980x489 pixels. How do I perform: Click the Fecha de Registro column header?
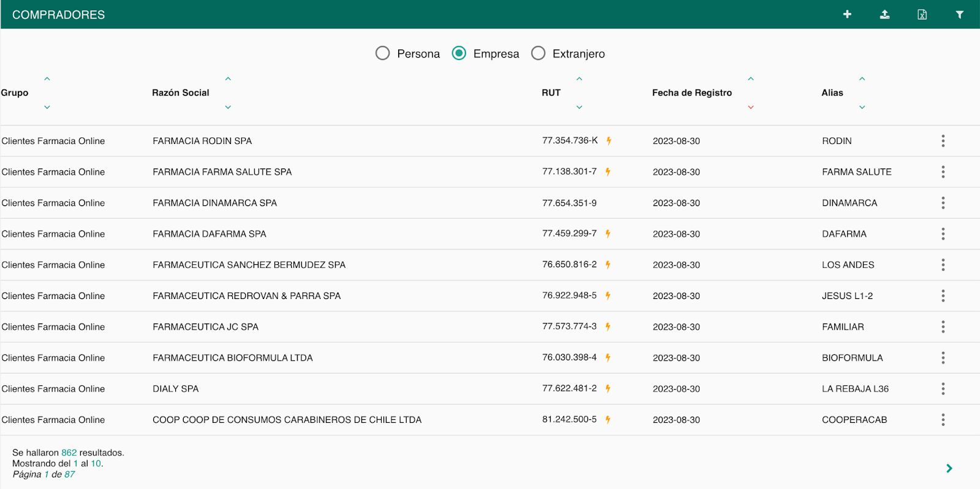pos(692,93)
